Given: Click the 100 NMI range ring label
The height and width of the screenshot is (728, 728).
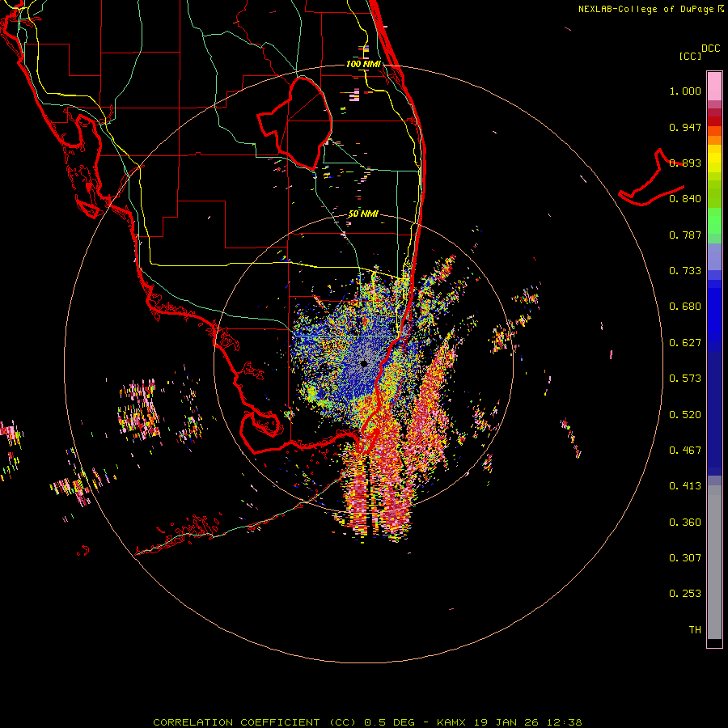Looking at the screenshot, I should pos(363,64).
